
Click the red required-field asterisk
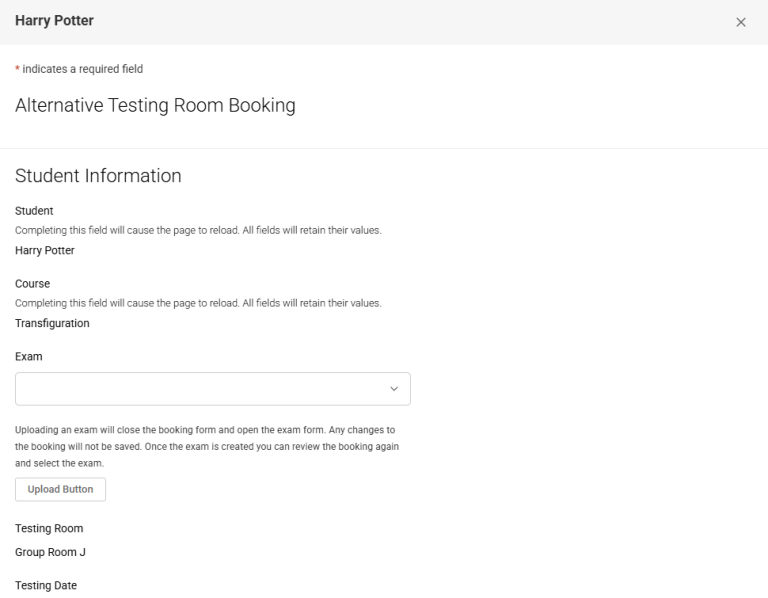pyautogui.click(x=17, y=70)
